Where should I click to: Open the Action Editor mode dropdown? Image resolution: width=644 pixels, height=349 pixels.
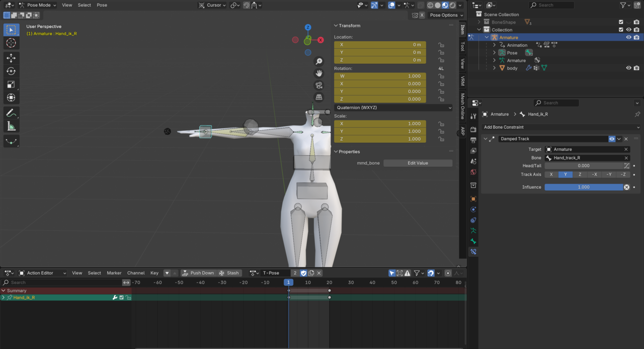(43, 273)
